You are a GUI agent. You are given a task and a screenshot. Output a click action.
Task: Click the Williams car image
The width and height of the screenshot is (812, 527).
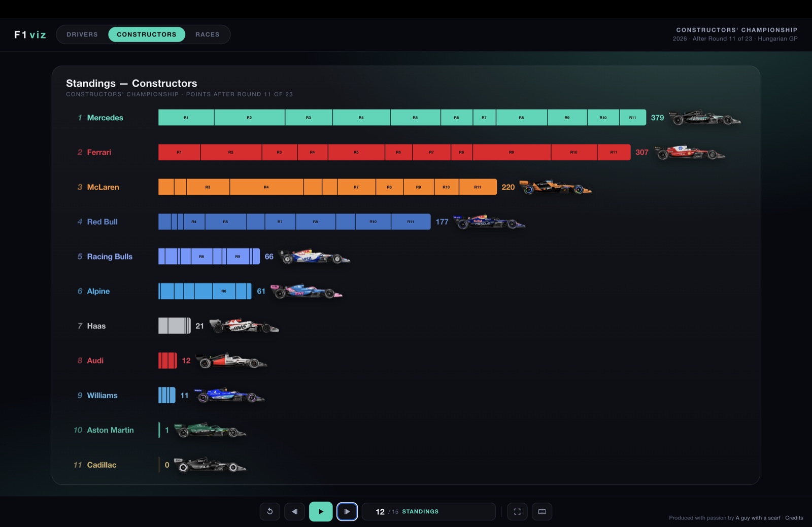click(x=229, y=396)
